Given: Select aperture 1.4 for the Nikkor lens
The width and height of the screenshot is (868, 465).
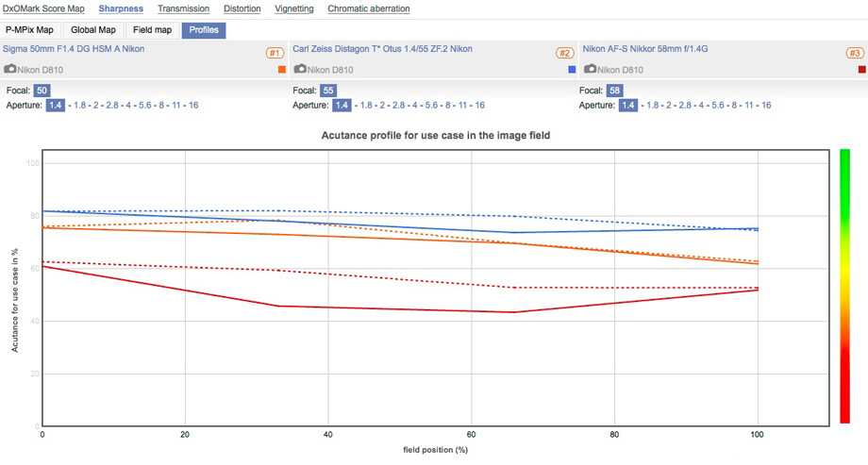Looking at the screenshot, I should pyautogui.click(x=627, y=106).
